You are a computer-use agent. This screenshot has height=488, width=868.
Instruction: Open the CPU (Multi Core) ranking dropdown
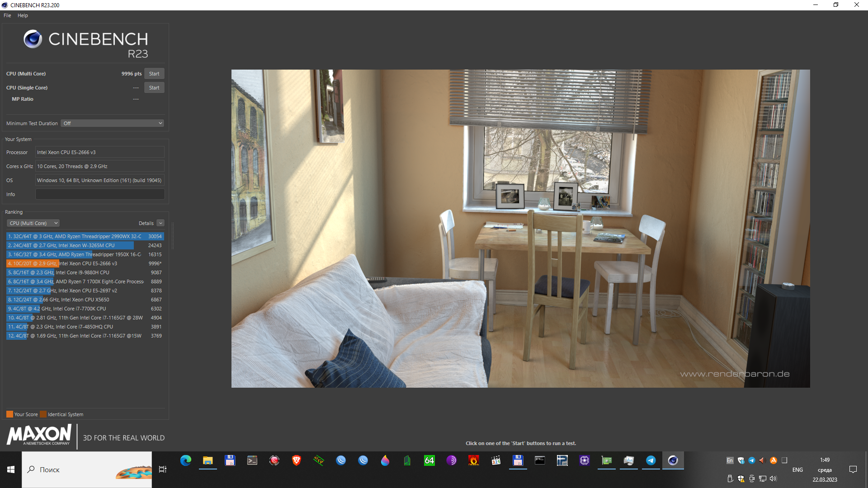tap(33, 223)
